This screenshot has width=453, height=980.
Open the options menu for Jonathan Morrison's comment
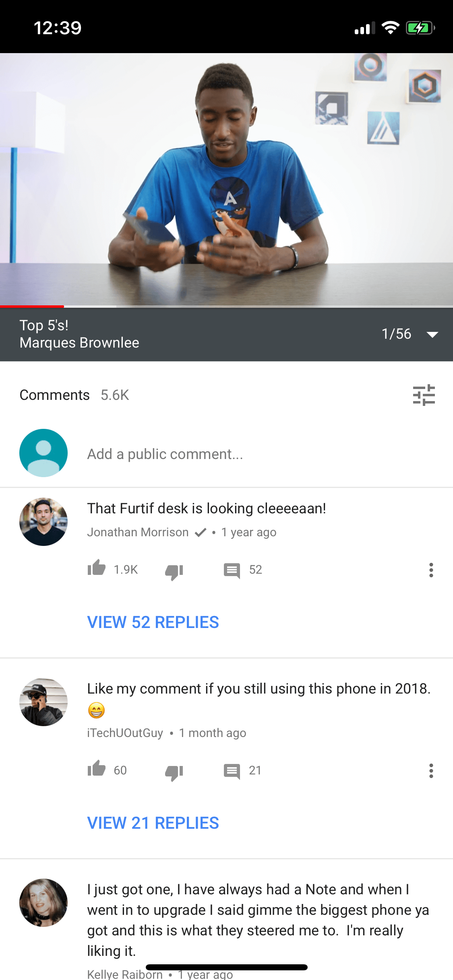(x=431, y=570)
